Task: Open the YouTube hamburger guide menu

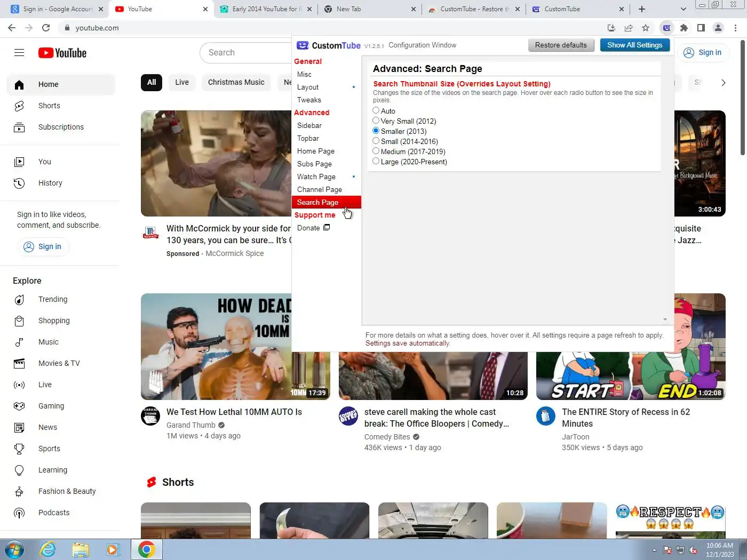Action: pyautogui.click(x=19, y=52)
